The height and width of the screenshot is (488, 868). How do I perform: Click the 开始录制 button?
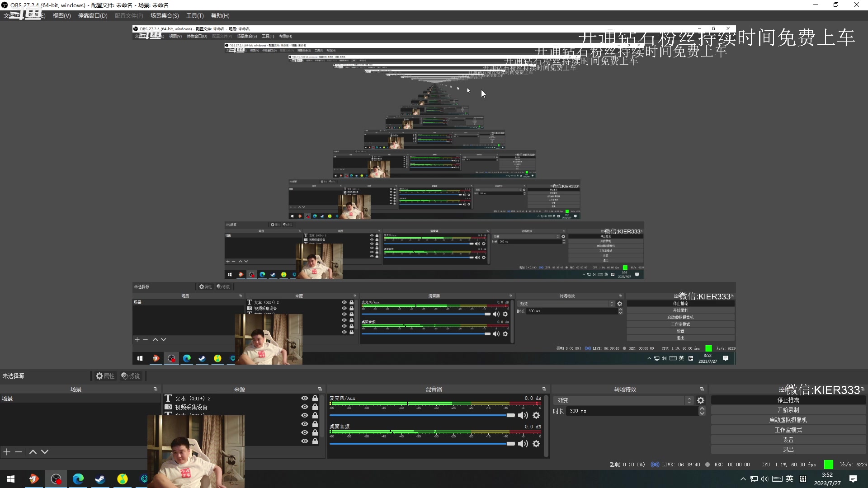pyautogui.click(x=788, y=410)
